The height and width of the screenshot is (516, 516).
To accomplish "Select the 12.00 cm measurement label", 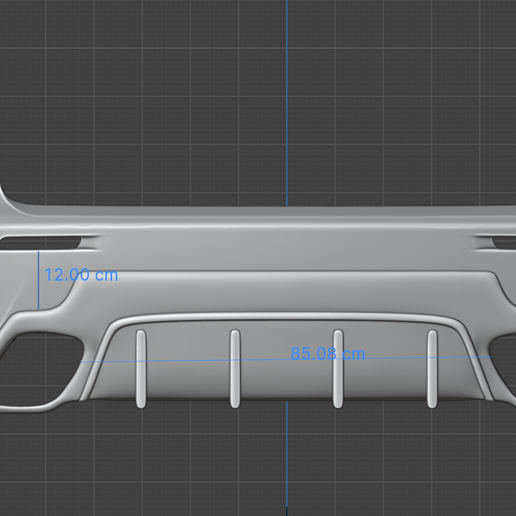I will [x=81, y=275].
